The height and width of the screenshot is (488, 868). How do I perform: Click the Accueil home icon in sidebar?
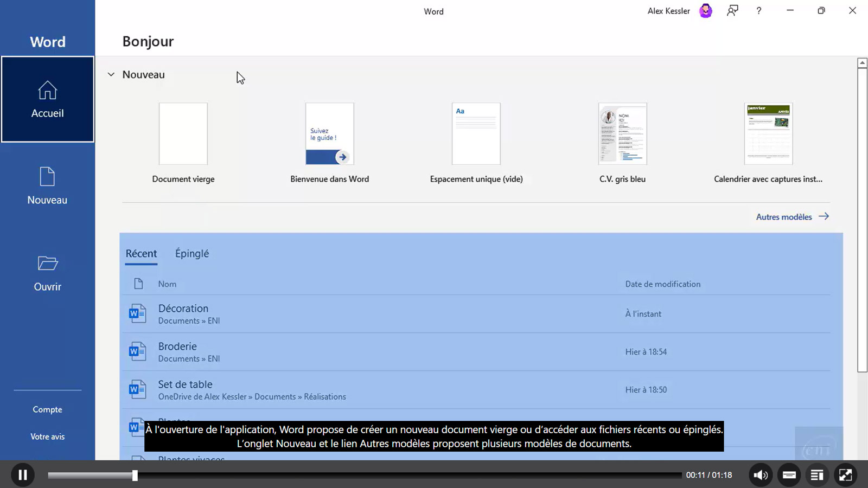click(x=48, y=91)
